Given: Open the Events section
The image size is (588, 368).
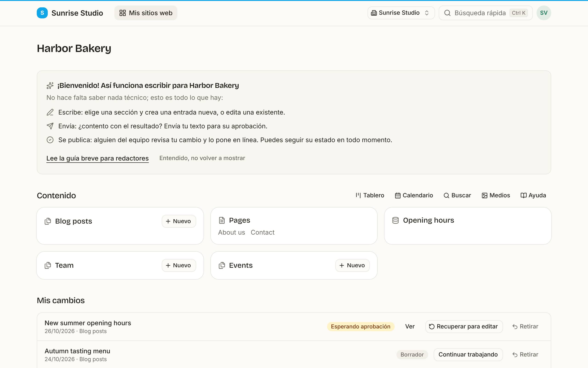Looking at the screenshot, I should 241,265.
